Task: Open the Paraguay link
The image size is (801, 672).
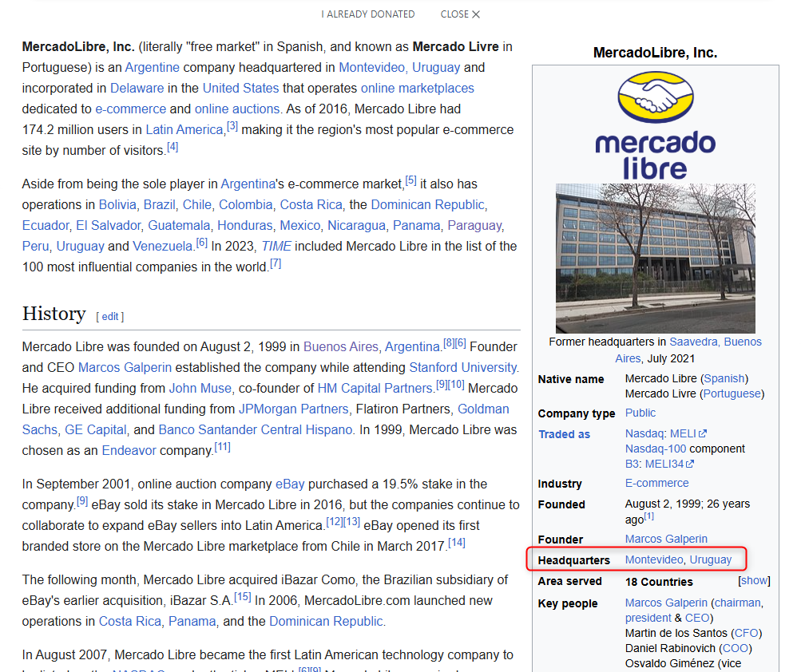Action: (474, 226)
